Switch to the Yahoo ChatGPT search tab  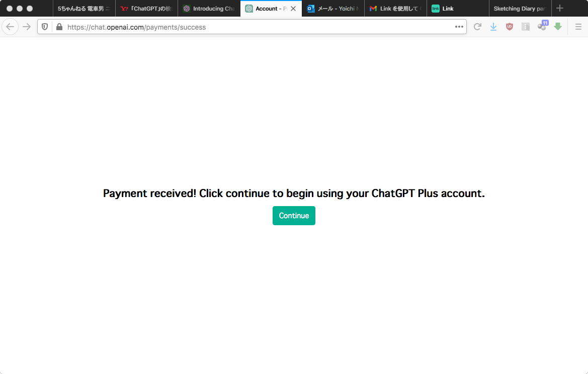point(147,9)
